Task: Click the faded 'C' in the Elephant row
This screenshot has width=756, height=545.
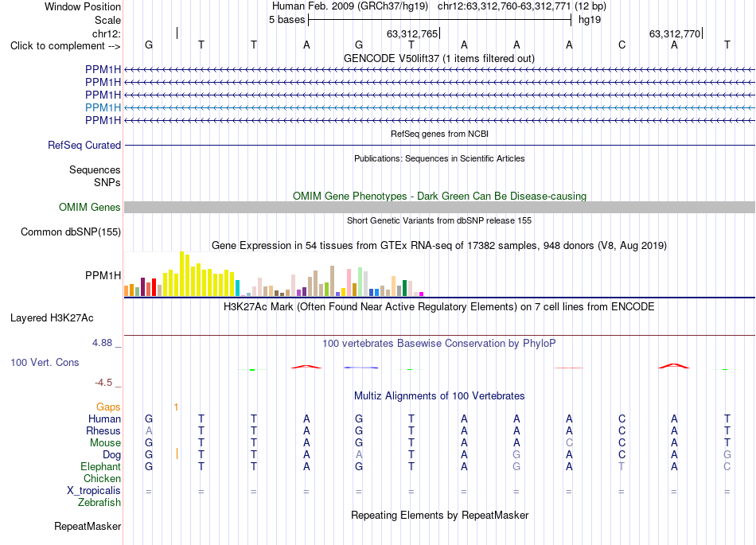Action: [x=727, y=467]
